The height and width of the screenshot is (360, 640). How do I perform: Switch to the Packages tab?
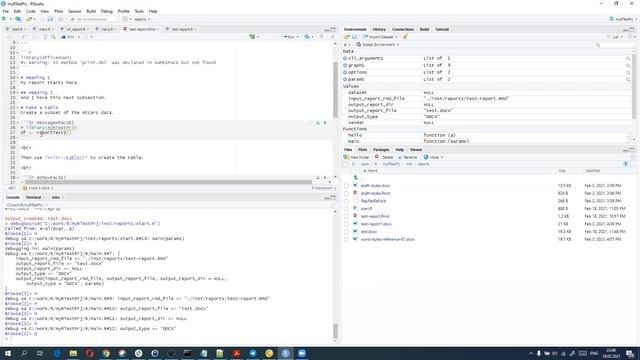pos(381,150)
